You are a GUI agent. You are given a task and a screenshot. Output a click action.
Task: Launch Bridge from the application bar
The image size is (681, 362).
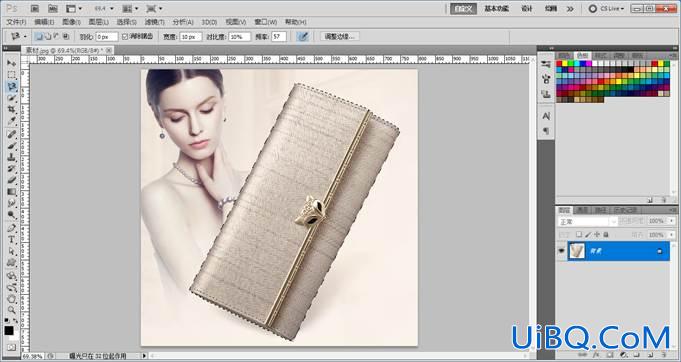(35, 8)
